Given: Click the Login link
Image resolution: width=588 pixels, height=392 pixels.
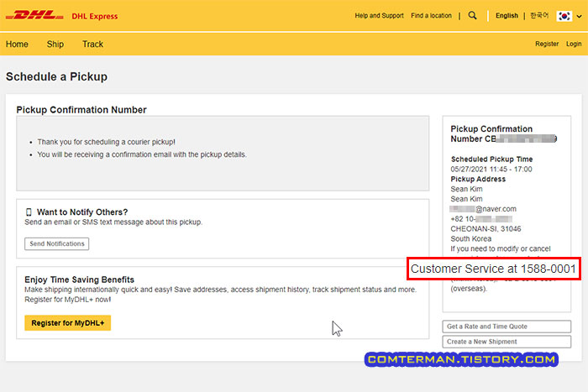Looking at the screenshot, I should 574,44.
